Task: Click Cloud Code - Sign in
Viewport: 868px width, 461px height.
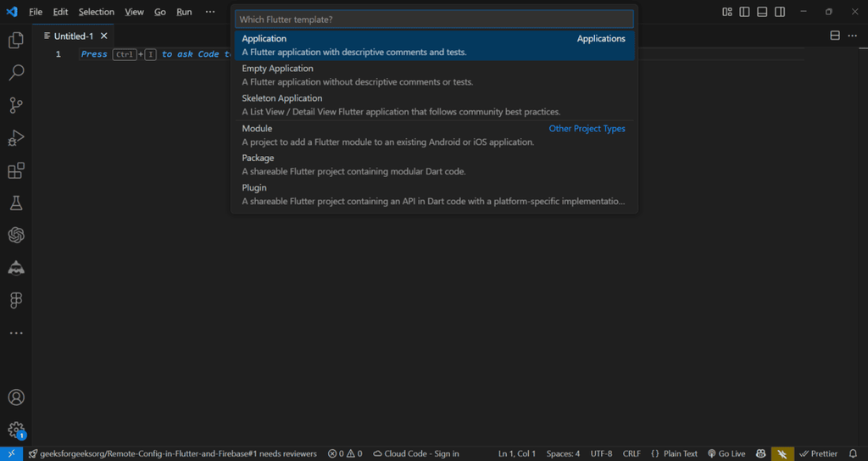Action: (x=415, y=454)
